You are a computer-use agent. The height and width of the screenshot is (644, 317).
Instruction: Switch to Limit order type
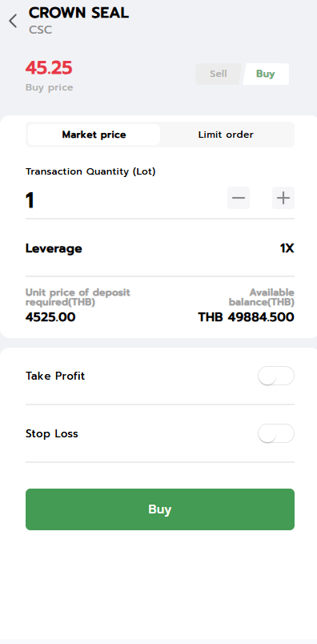[x=226, y=135]
